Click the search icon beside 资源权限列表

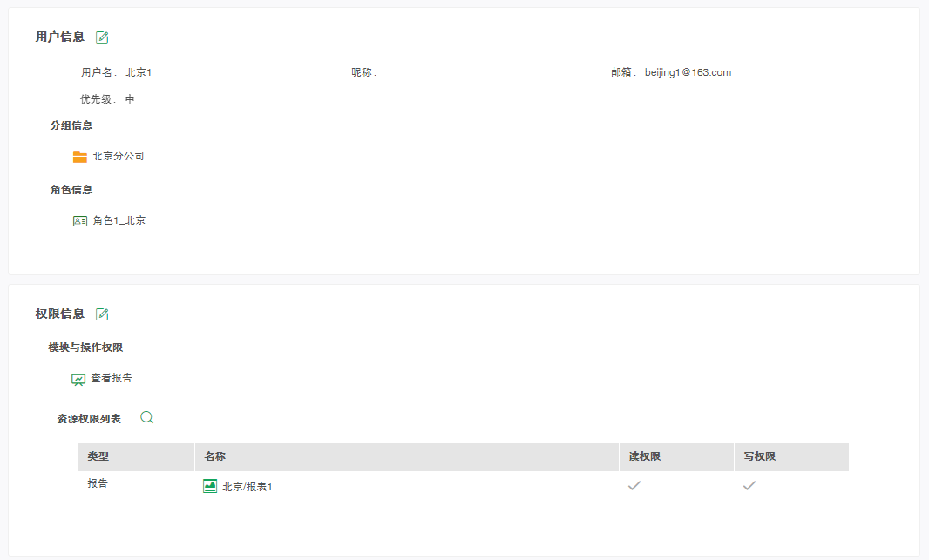click(x=147, y=418)
